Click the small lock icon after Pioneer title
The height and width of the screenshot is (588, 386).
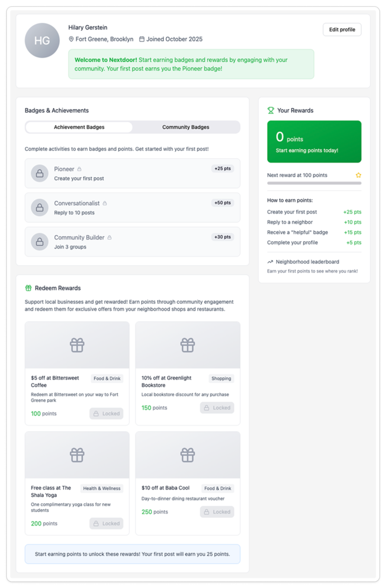tap(79, 169)
